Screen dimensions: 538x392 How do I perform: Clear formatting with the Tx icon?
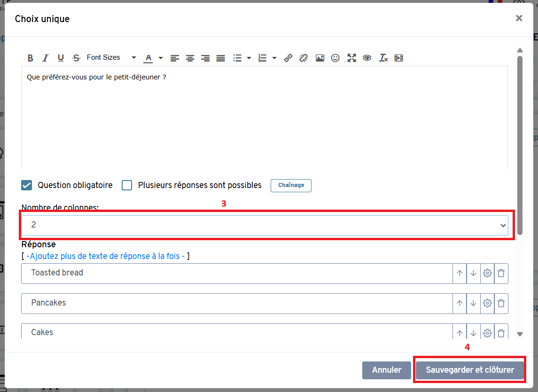point(383,58)
